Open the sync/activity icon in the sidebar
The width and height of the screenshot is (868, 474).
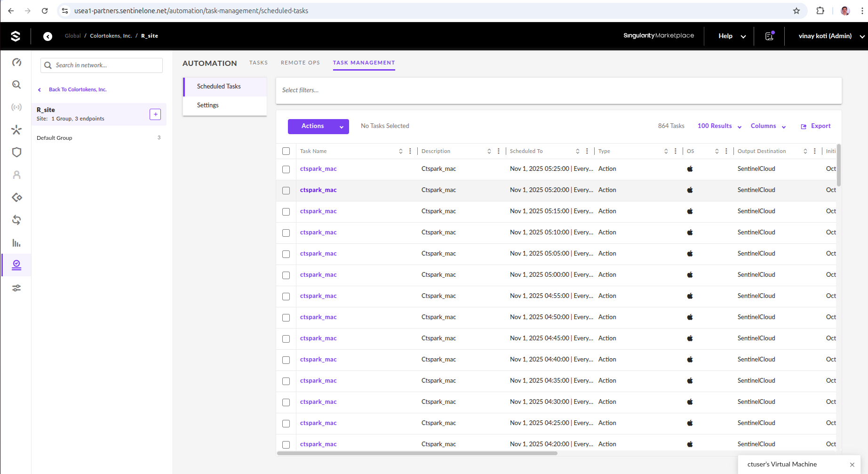16,220
